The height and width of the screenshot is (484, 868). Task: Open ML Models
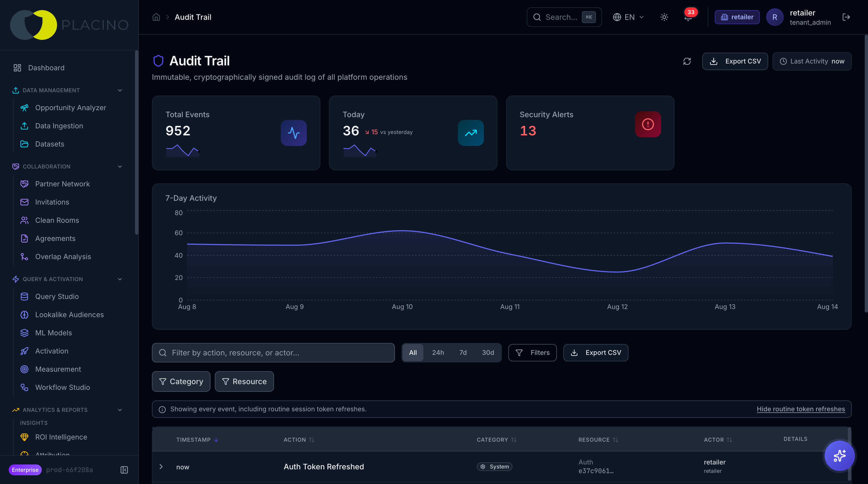pyautogui.click(x=54, y=333)
